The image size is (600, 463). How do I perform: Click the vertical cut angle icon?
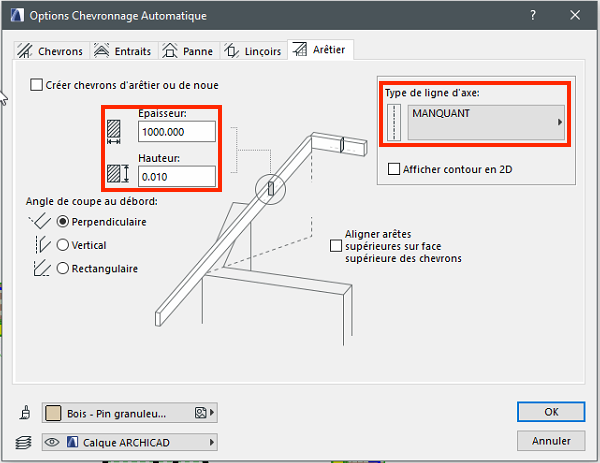(x=43, y=245)
